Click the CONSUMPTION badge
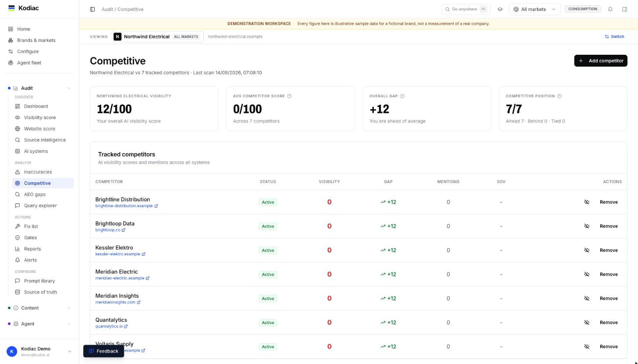The image size is (638, 364). tap(582, 9)
